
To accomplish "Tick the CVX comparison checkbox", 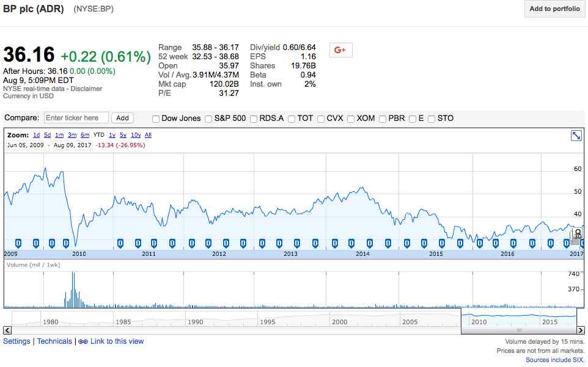I will [x=321, y=118].
